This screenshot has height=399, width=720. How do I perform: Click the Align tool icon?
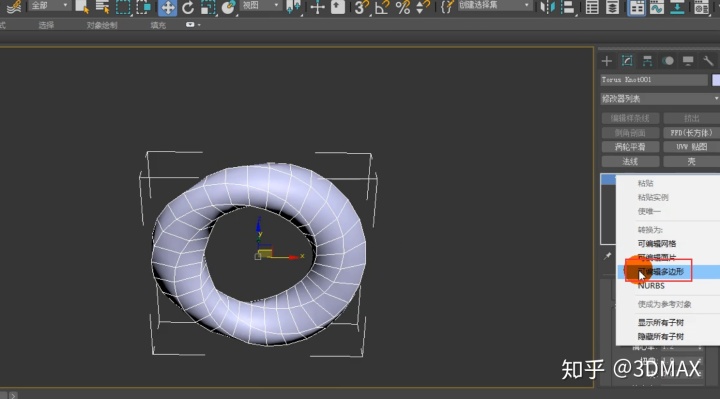(568, 7)
